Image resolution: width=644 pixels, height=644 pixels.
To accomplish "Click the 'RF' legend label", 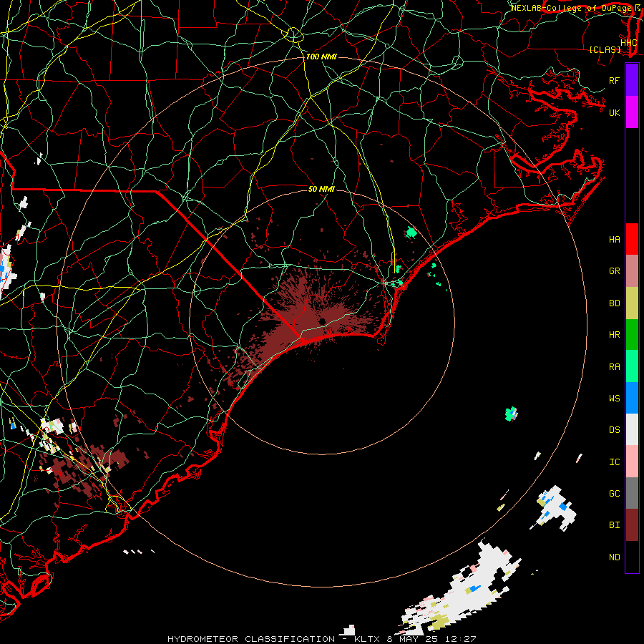I will tap(614, 80).
